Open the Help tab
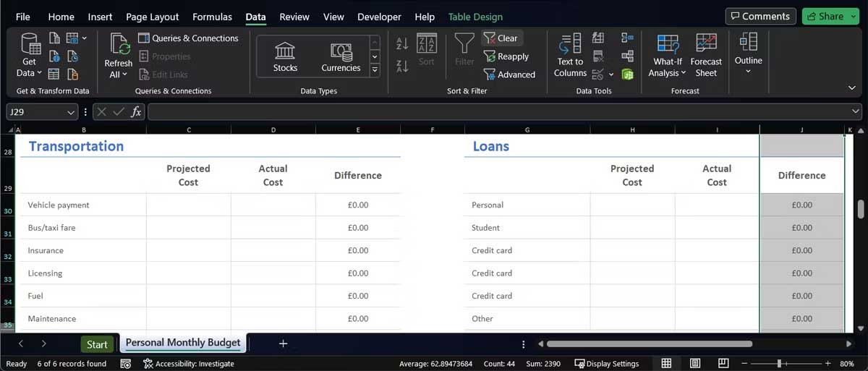868x371 pixels. pyautogui.click(x=425, y=17)
